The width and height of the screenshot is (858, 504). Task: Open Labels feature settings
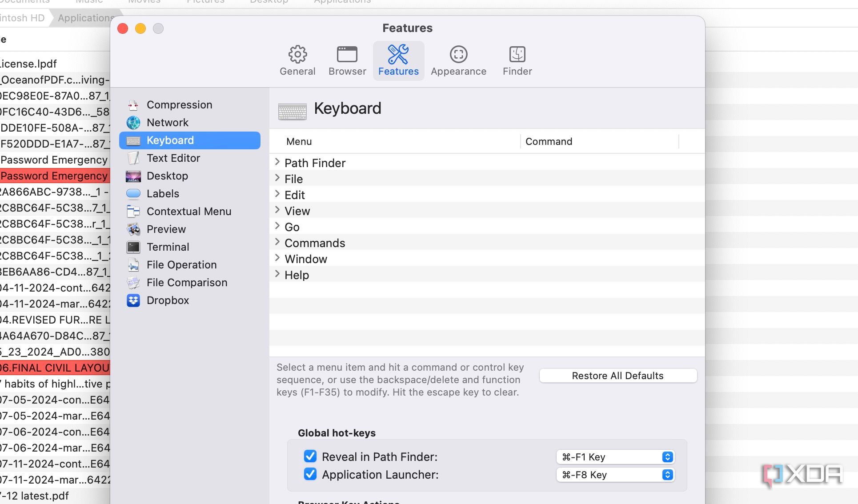pyautogui.click(x=190, y=194)
